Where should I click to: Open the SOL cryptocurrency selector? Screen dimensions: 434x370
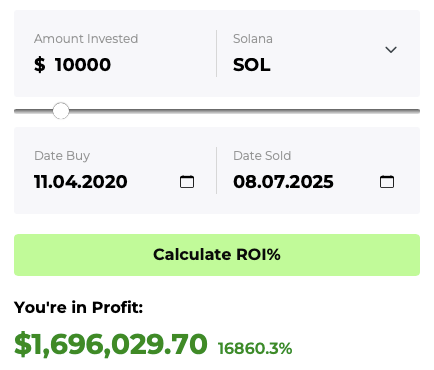[x=317, y=53]
